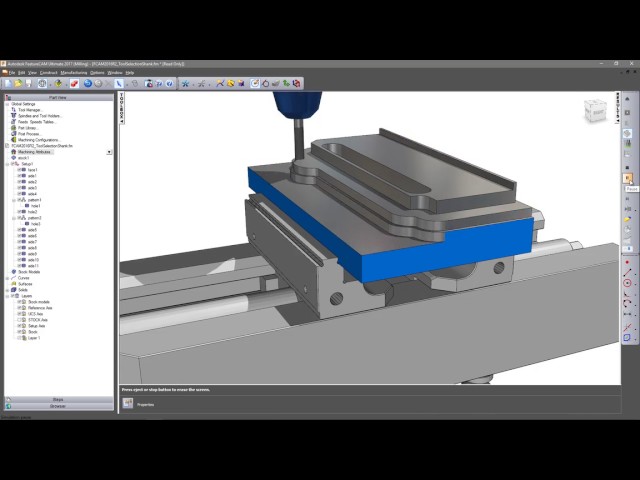
Task: Open Spindles and Tool Holders entry
Action: (x=40, y=116)
